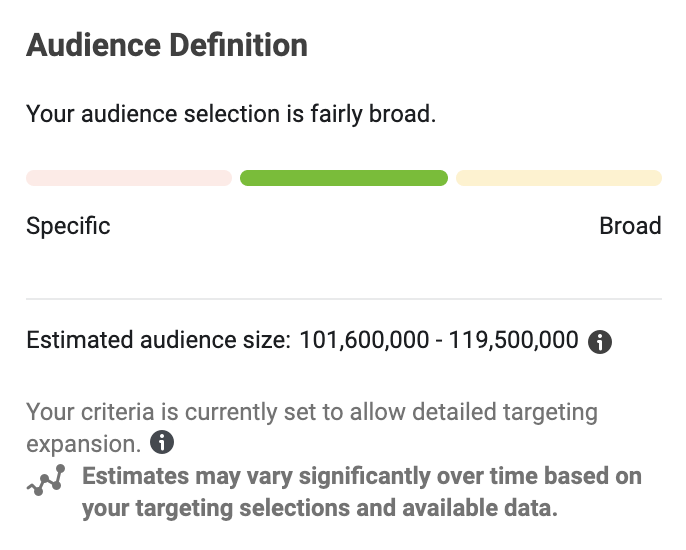Screen dimensions: 686x550
Task: Click the "Specific" gauge label
Action: pyautogui.click(x=68, y=225)
